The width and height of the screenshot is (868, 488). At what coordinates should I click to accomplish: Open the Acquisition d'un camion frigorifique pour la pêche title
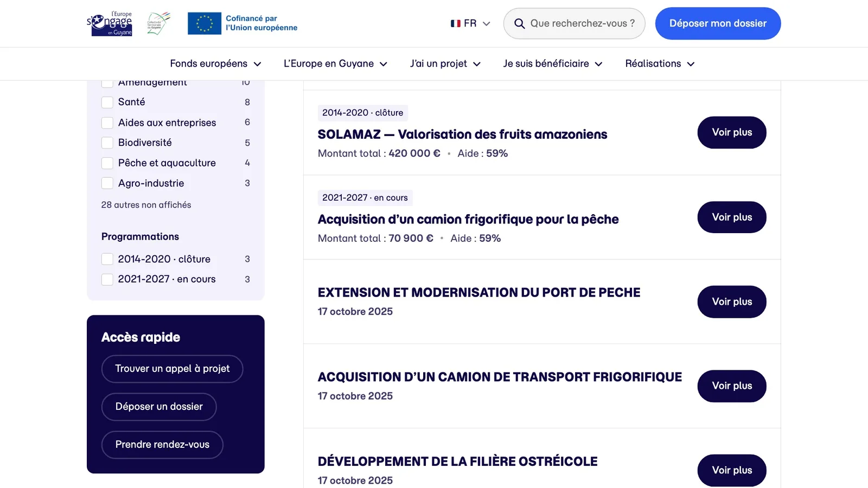tap(468, 220)
